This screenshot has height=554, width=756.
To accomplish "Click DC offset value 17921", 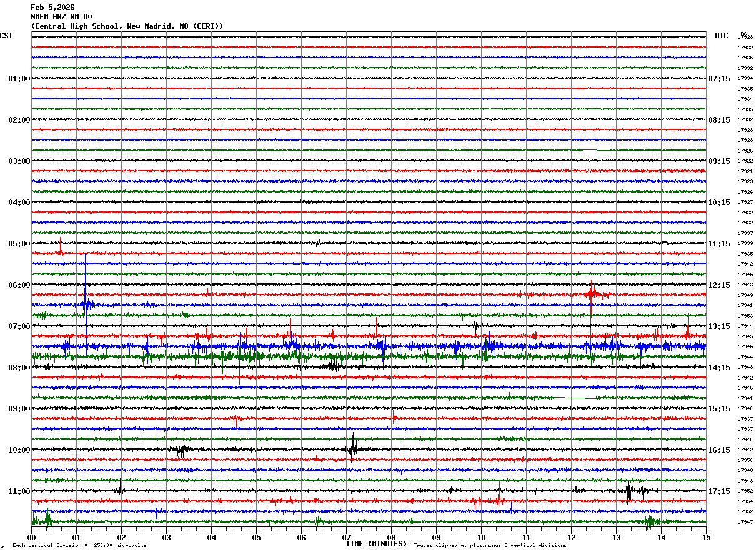I will [745, 171].
